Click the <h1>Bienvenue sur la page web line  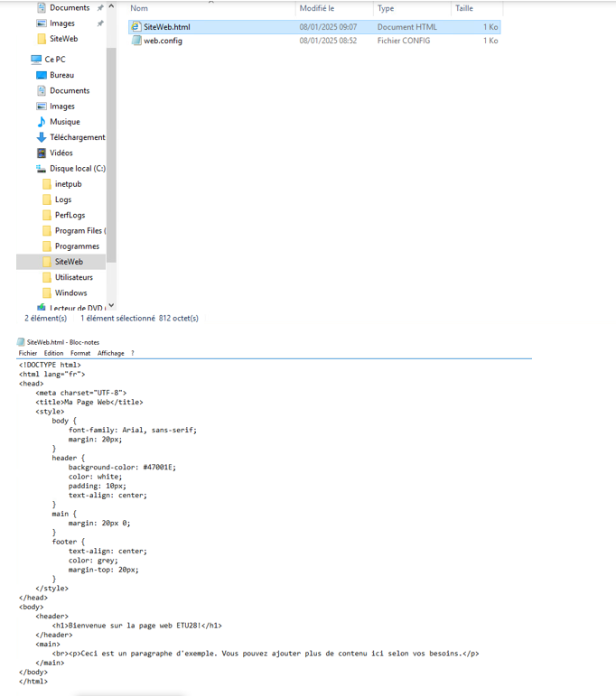pyautogui.click(x=136, y=626)
